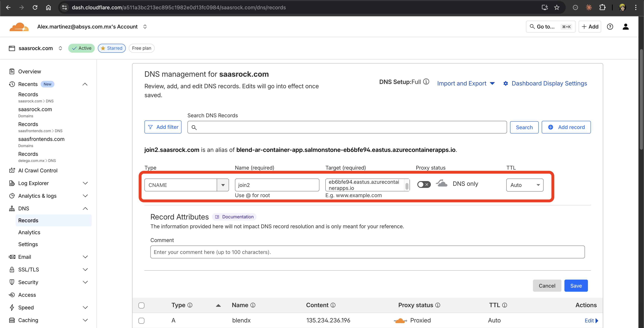Click the gear icon beside Dashboard Display Settings
The width and height of the screenshot is (644, 328).
506,83
